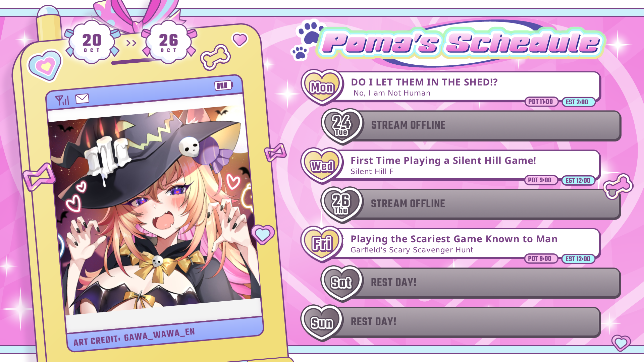This screenshot has width=644, height=362.
Task: Click the Sat heart badge
Action: pyautogui.click(x=342, y=283)
